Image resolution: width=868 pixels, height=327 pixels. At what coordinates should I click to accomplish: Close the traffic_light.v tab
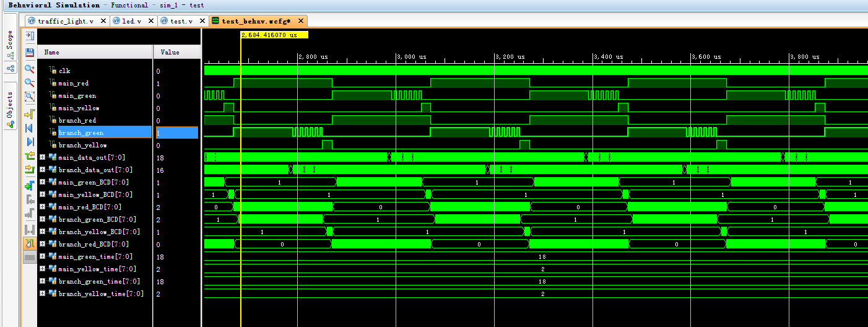[103, 20]
